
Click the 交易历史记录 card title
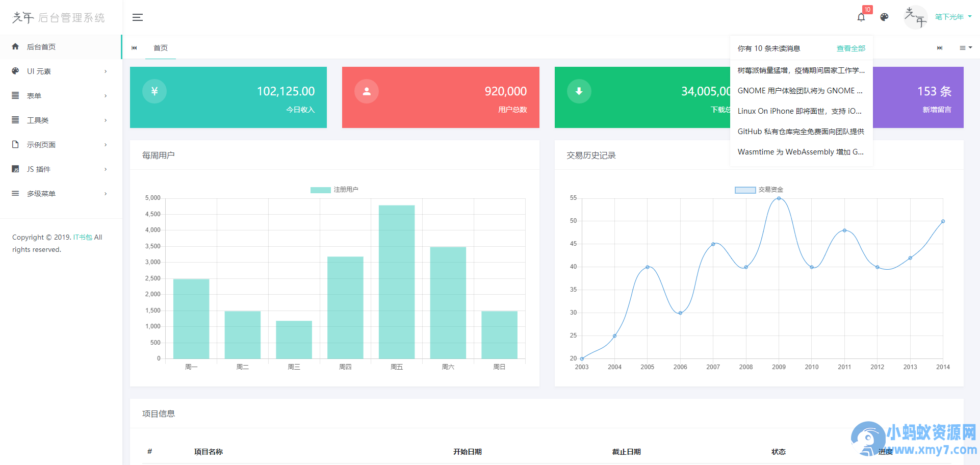591,155
